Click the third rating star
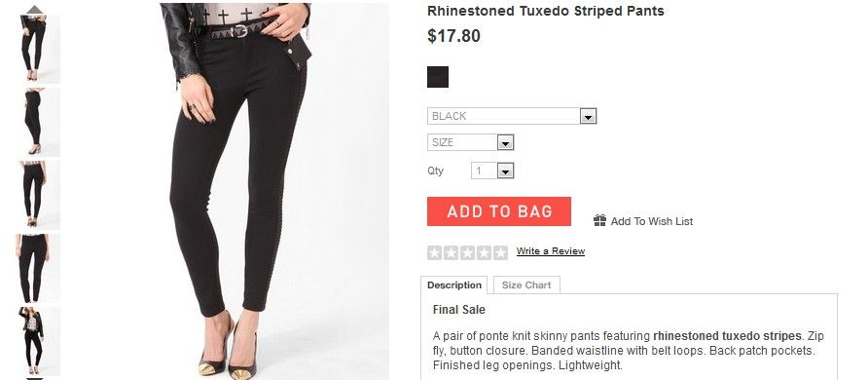 pyautogui.click(x=468, y=253)
